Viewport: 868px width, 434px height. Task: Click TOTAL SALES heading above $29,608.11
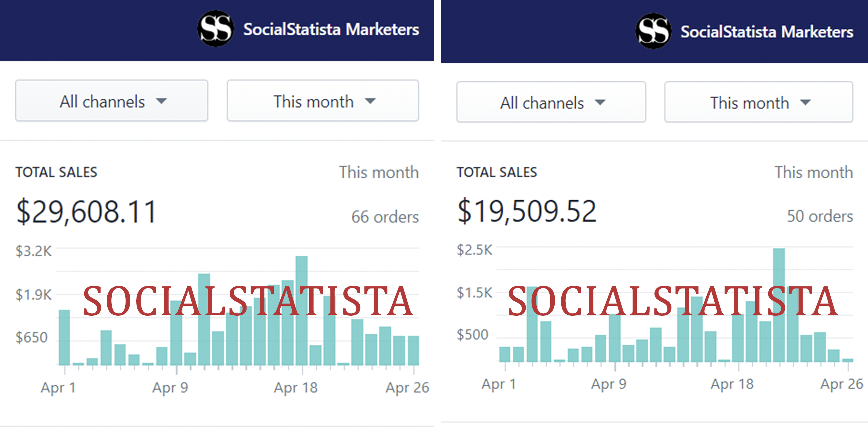click(56, 172)
